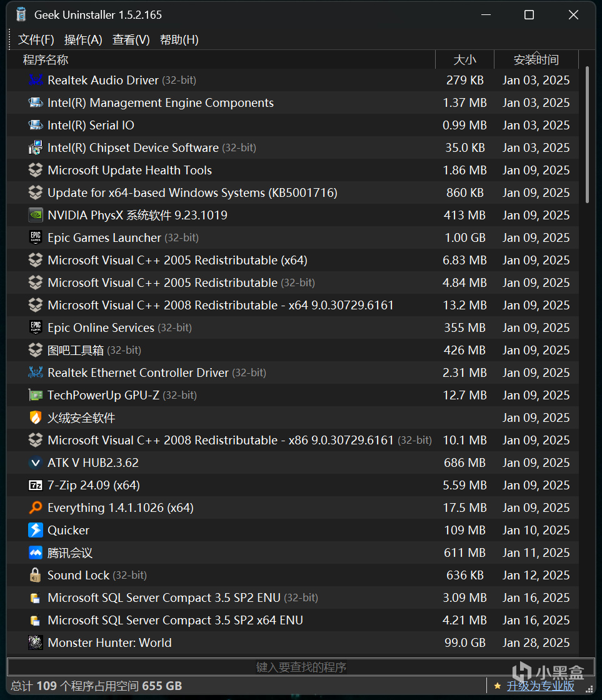Select the Quicker program name

68,530
